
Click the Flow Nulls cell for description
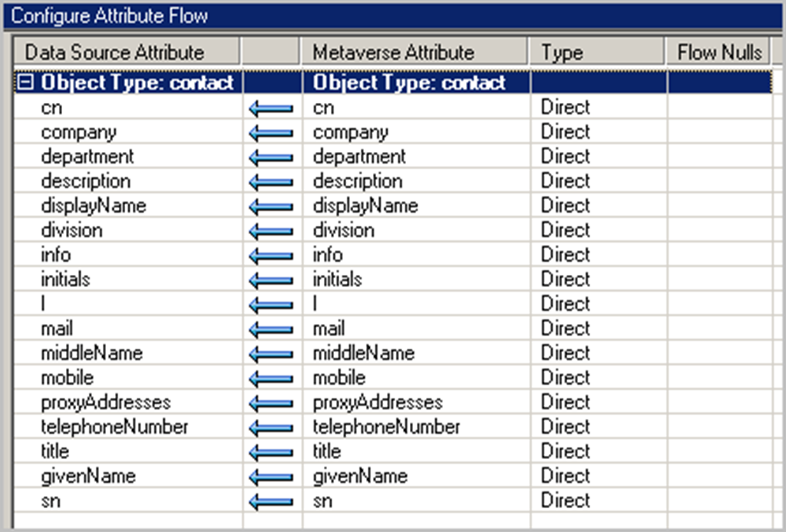718,181
